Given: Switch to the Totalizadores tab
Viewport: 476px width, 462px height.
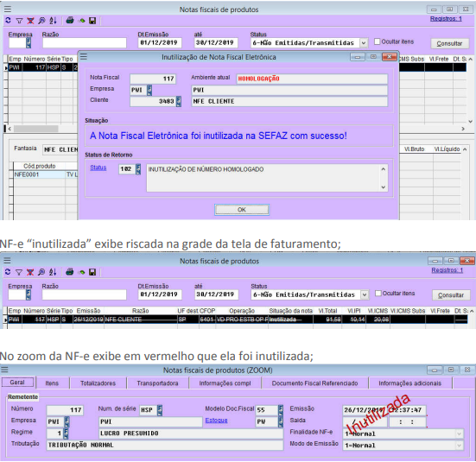Looking at the screenshot, I should [98, 383].
